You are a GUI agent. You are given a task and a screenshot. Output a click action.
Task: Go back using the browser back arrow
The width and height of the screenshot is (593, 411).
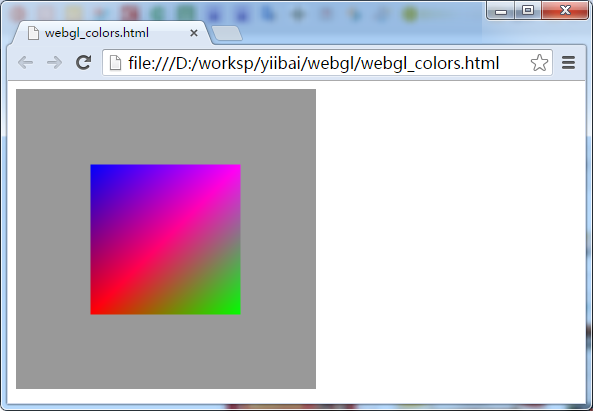pyautogui.click(x=25, y=62)
